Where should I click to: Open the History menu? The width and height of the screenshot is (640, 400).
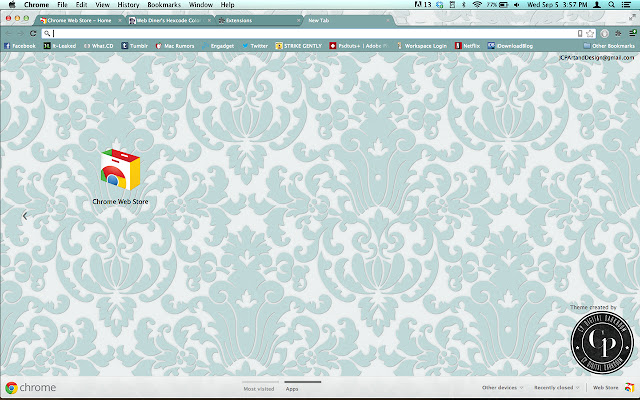point(128,4)
